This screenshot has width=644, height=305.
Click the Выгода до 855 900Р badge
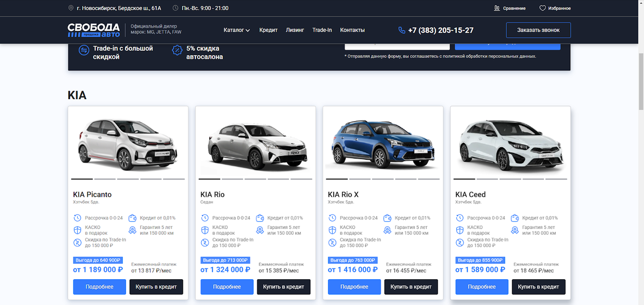coord(480,260)
